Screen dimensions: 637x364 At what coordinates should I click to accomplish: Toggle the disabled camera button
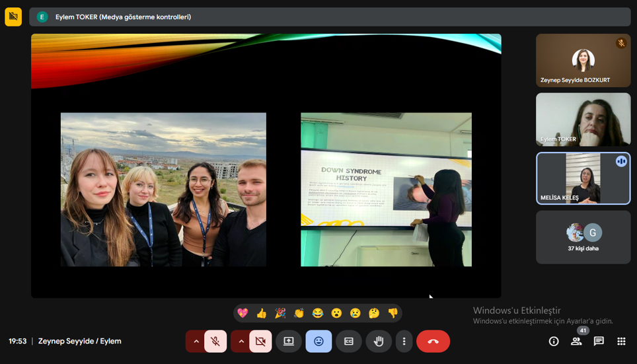pos(260,341)
